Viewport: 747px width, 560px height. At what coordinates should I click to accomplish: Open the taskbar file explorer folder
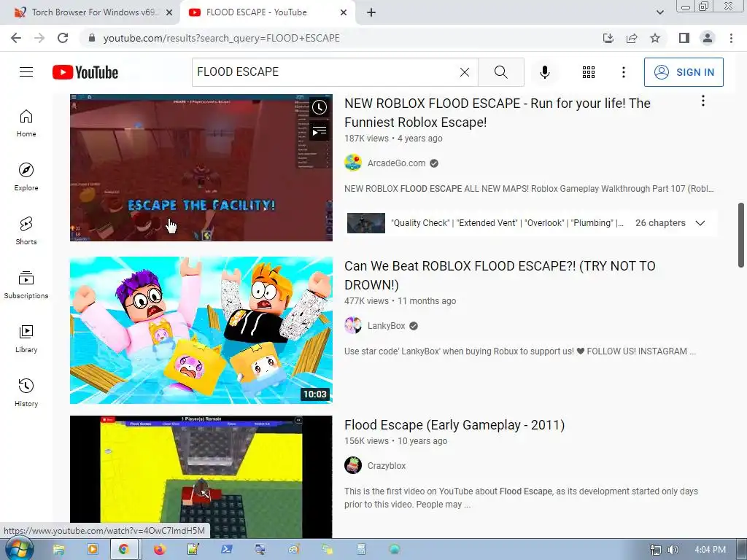58,550
